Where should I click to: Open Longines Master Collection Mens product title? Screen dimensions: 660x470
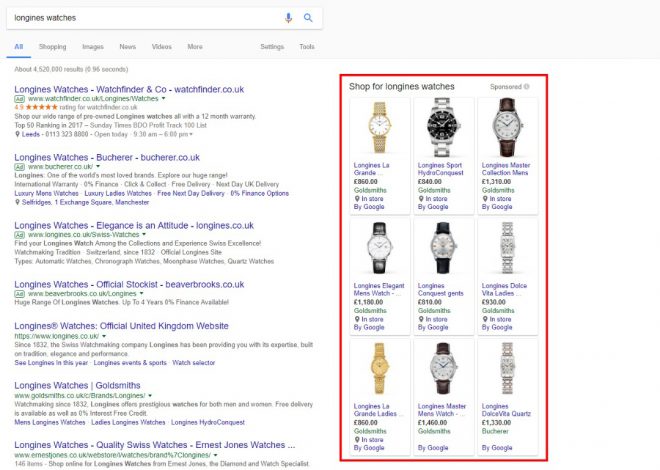[506, 169]
